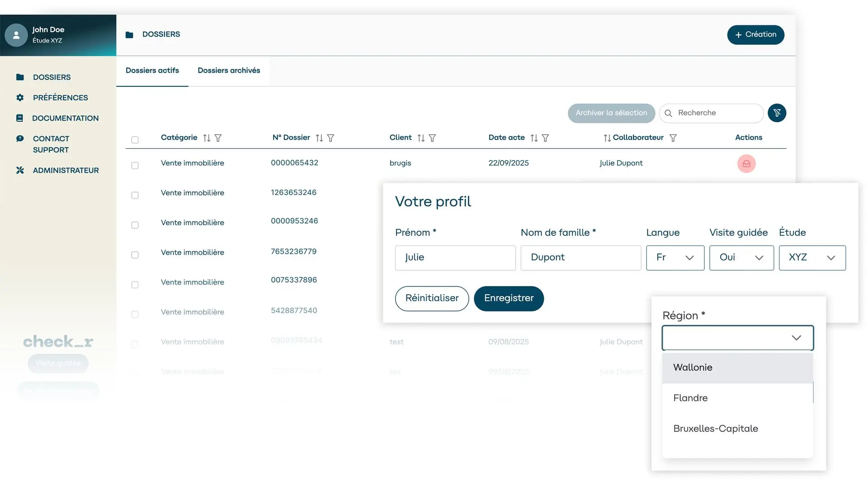Click the filter funnel next to Recherche

pyautogui.click(x=777, y=113)
